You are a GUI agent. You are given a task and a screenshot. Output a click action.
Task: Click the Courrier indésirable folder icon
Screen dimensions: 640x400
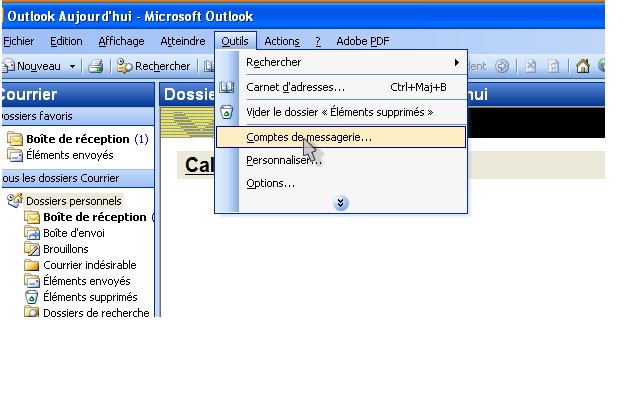coord(32,265)
